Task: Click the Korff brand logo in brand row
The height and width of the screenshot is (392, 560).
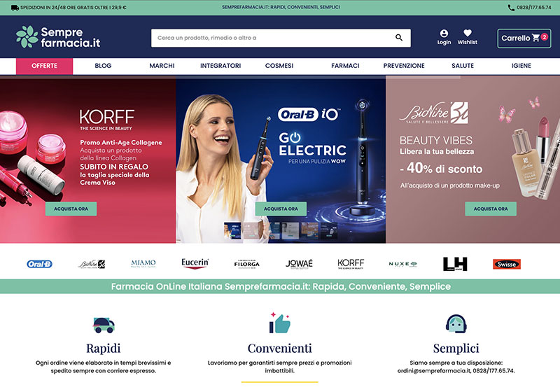Action: coord(351,264)
